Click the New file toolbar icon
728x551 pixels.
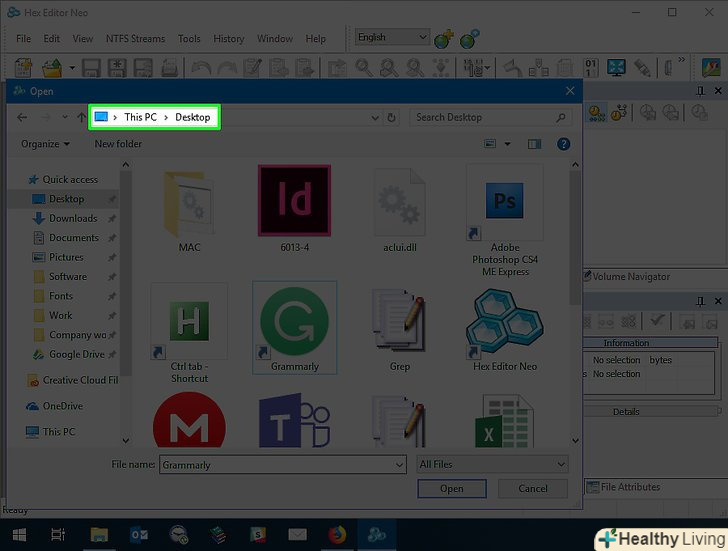[x=23, y=68]
